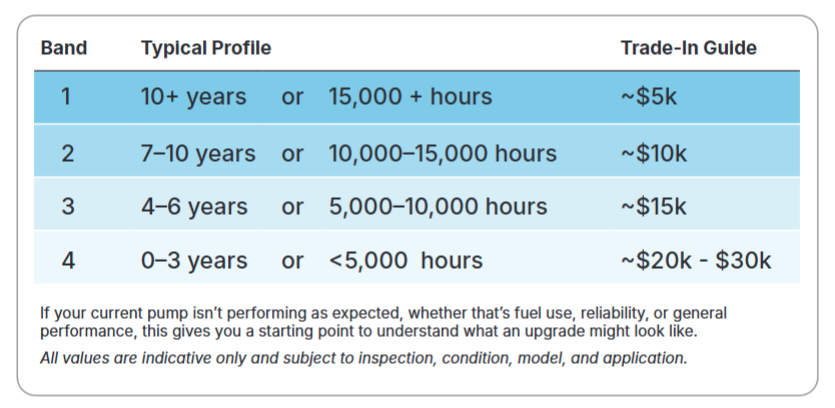This screenshot has height=408, width=835.
Task: Click the 15,000 + hours cell
Action: pos(410,97)
